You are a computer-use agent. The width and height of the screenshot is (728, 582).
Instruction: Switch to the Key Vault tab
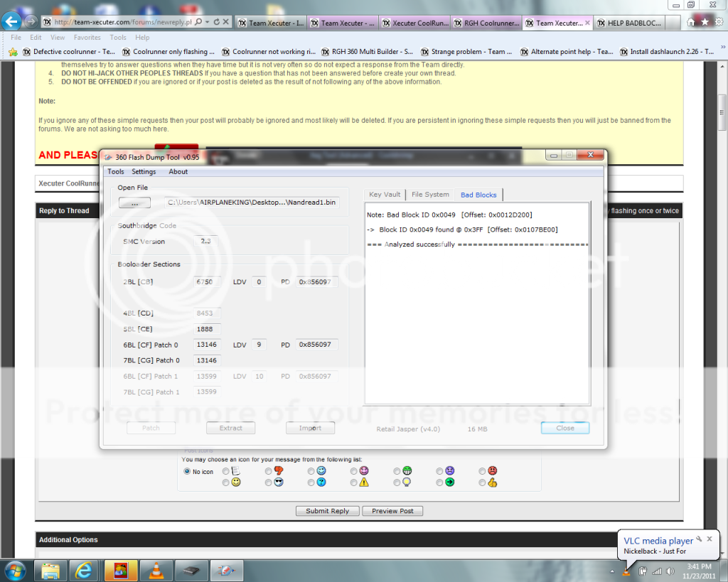pos(385,194)
